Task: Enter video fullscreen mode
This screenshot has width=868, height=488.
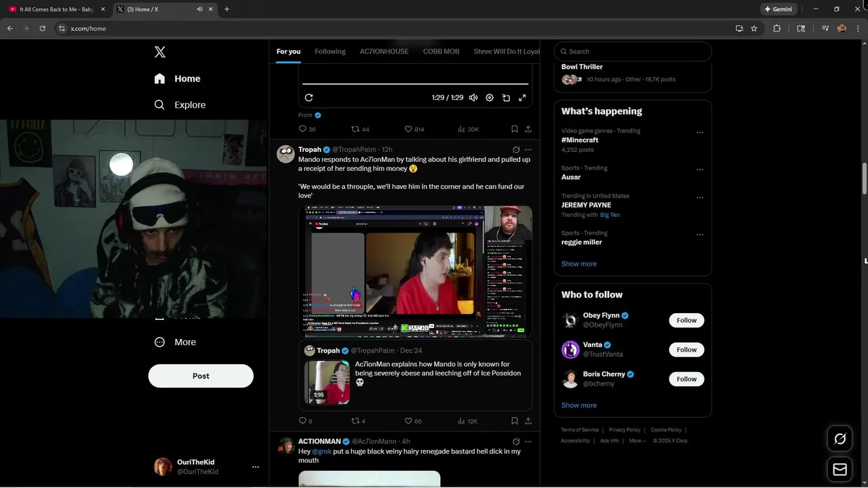Action: coord(522,98)
